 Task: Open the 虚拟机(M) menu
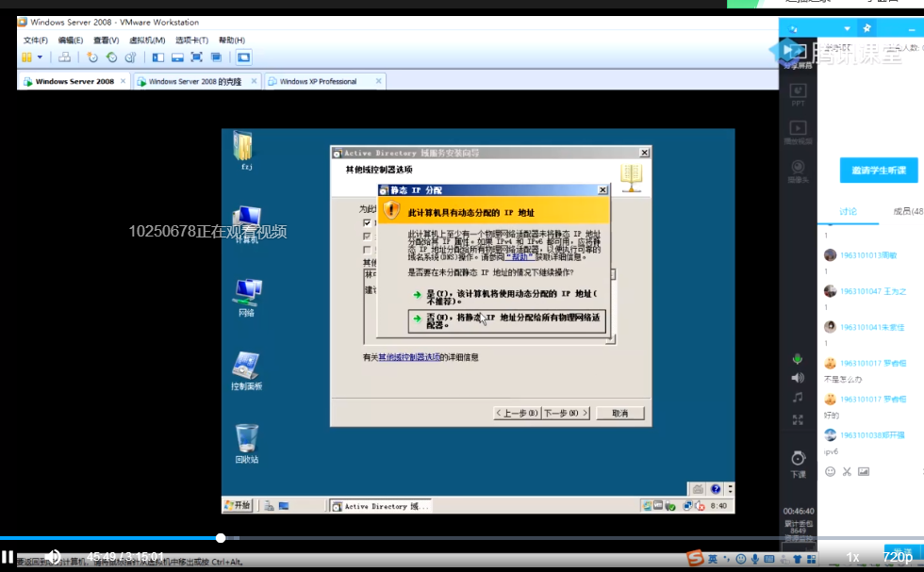point(147,41)
